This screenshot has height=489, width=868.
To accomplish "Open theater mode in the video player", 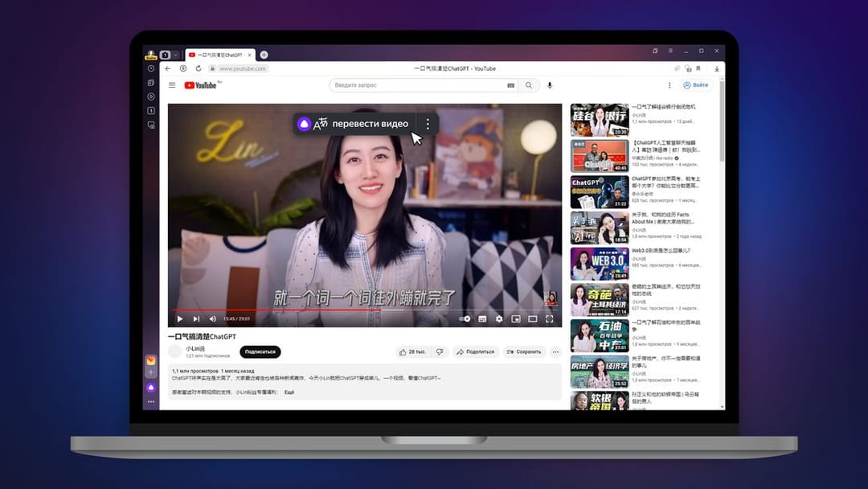I will coord(533,318).
